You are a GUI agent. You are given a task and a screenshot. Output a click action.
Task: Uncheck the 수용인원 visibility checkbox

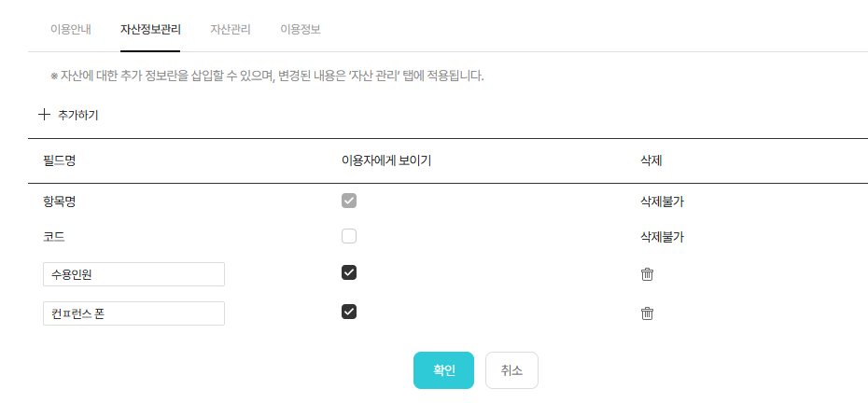[x=349, y=272]
